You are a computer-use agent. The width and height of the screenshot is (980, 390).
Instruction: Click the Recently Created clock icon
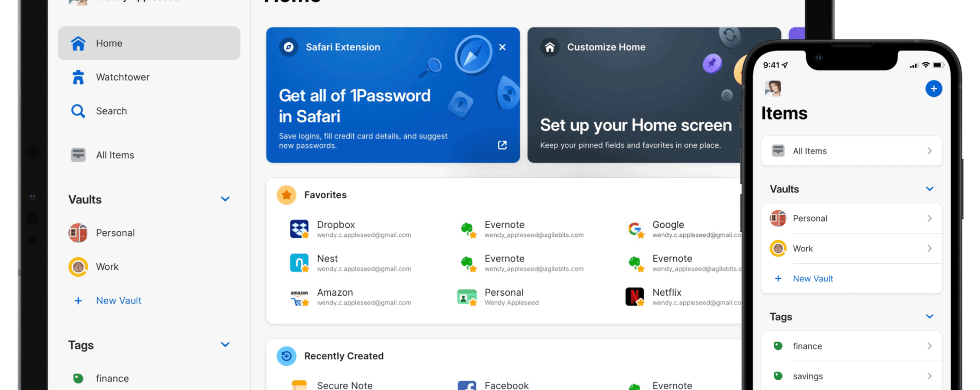pos(287,356)
